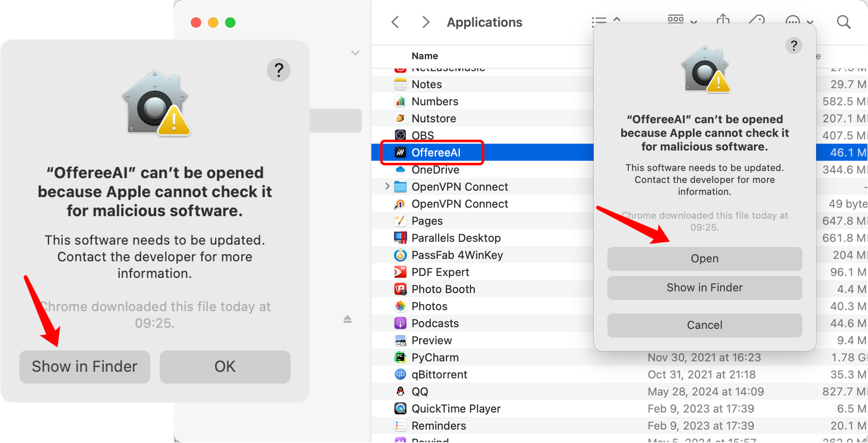Viewport: 868px width, 443px height.
Task: Click the back navigation arrow in Finder
Action: click(396, 23)
